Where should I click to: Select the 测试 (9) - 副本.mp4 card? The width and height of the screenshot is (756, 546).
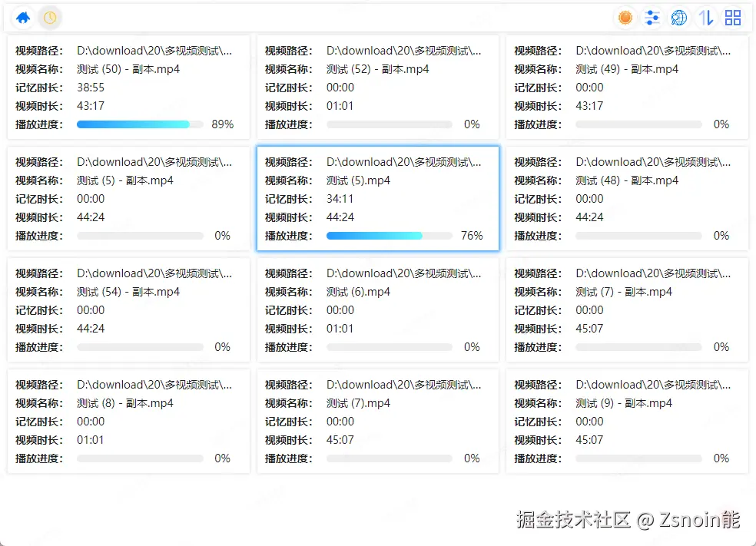[627, 422]
